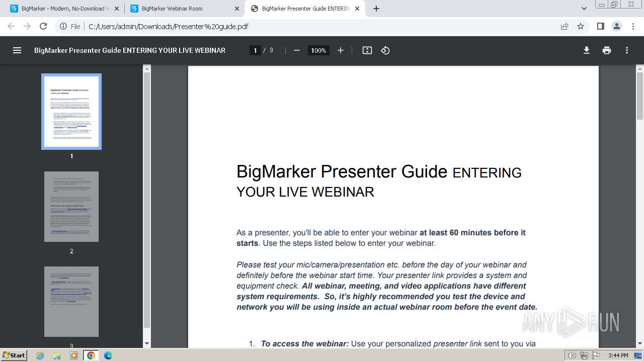The height and width of the screenshot is (362, 644).
Task: Go back in browser history
Action: [x=11, y=27]
